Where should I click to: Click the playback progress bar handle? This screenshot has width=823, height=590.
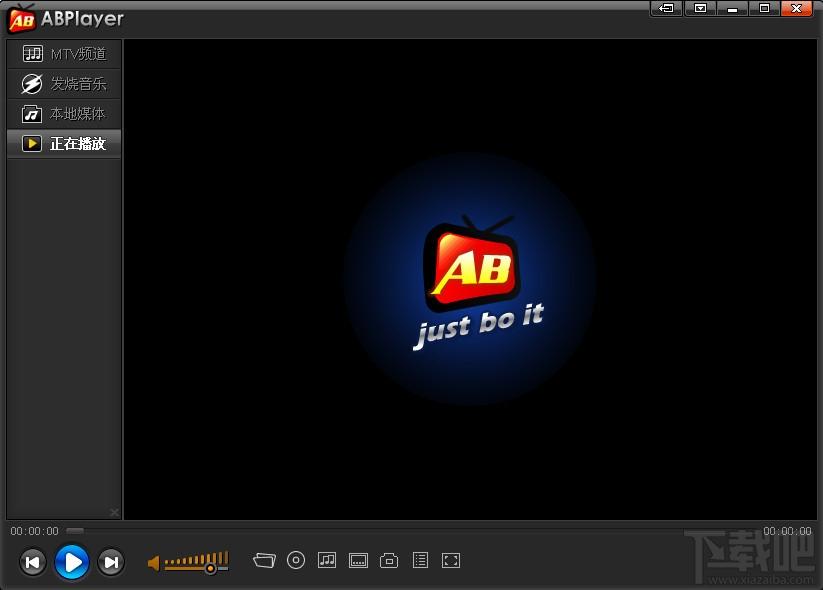point(75,531)
